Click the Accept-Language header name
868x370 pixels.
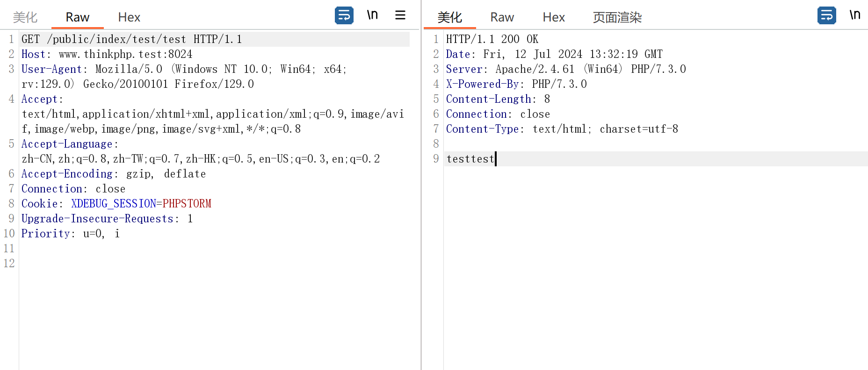click(x=67, y=144)
